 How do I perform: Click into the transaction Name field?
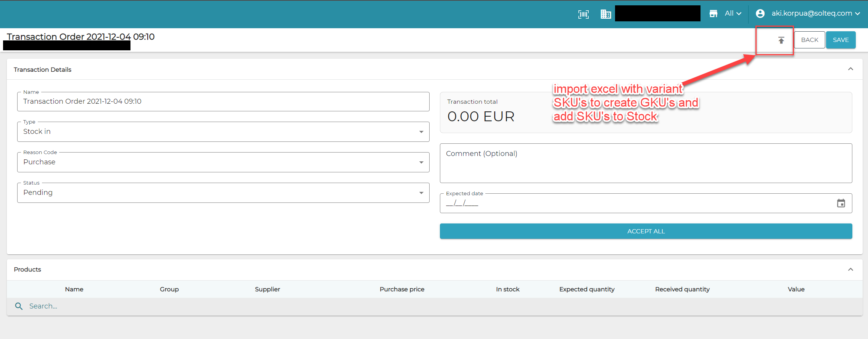[x=223, y=101]
